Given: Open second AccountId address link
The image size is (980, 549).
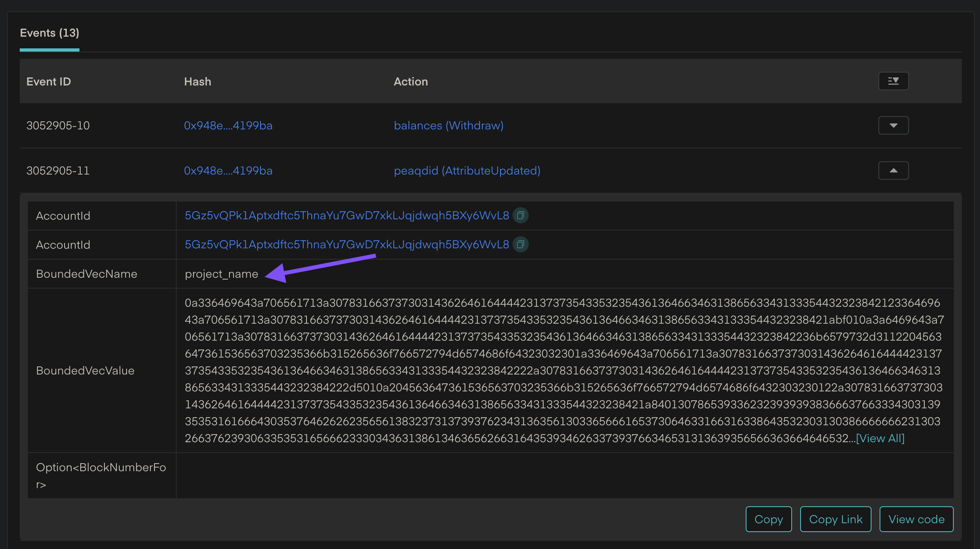Looking at the screenshot, I should click(x=347, y=244).
